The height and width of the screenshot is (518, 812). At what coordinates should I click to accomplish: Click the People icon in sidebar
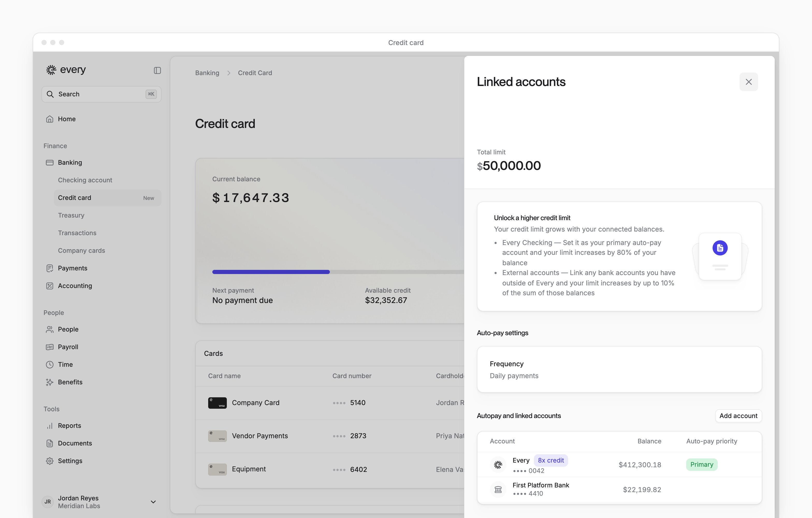tap(49, 329)
